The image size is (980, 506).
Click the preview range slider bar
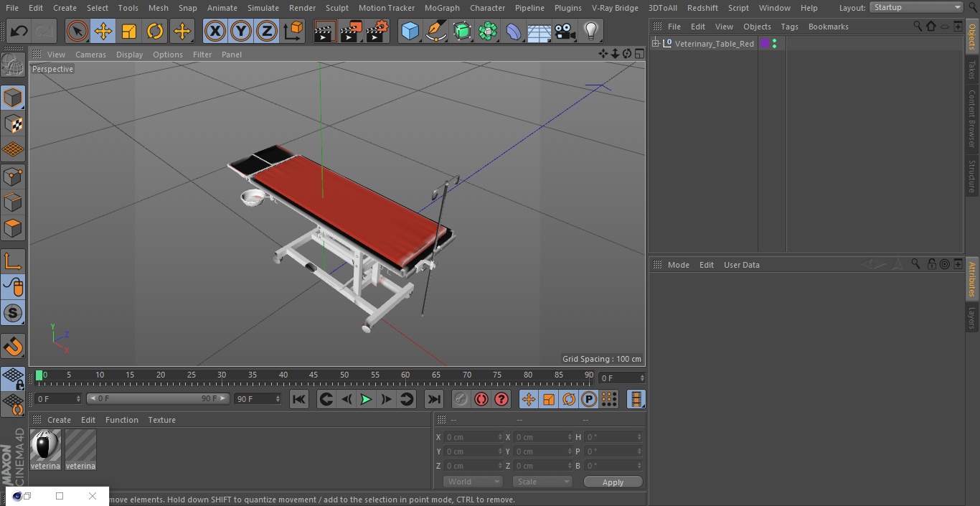tap(158, 398)
